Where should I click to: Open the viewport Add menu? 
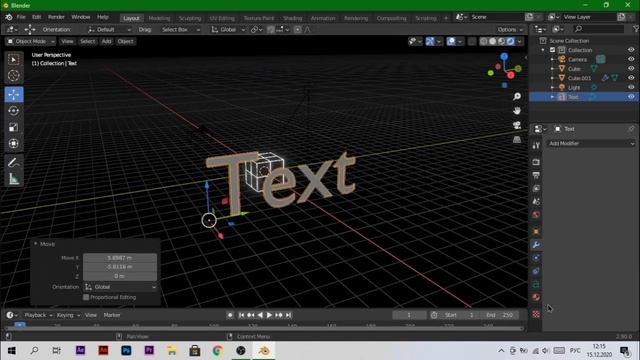107,41
